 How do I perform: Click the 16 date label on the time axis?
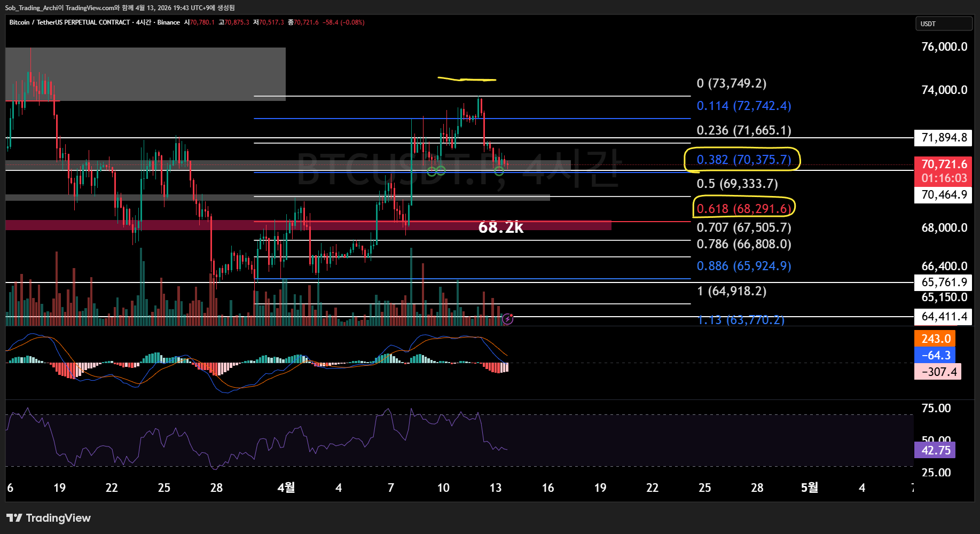point(548,488)
